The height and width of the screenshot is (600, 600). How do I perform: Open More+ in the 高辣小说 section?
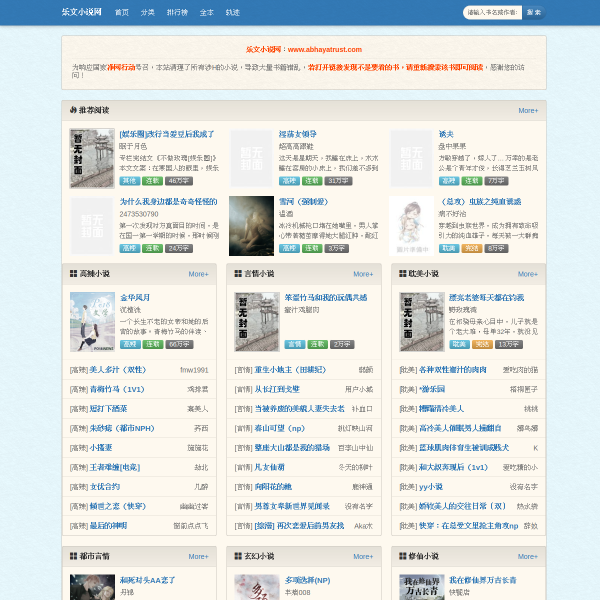[x=198, y=274]
